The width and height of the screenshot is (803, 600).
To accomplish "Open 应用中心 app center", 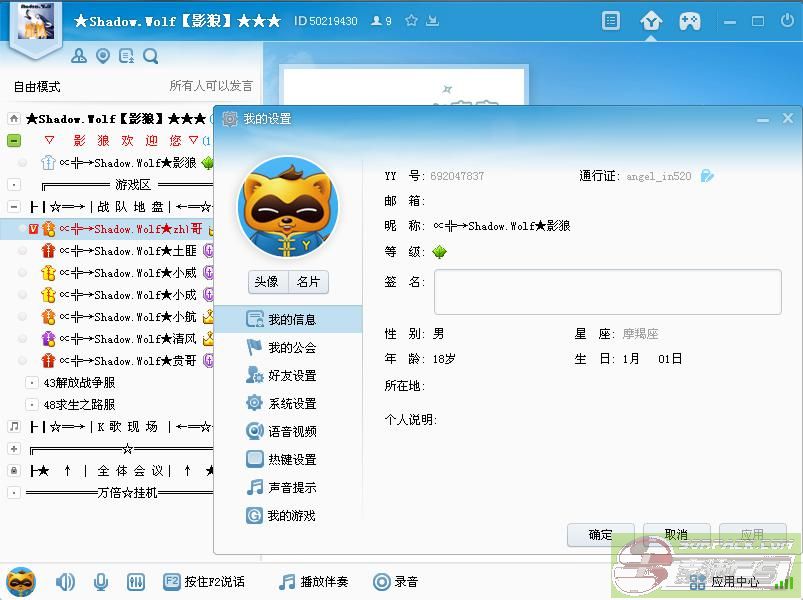I will click(724, 582).
